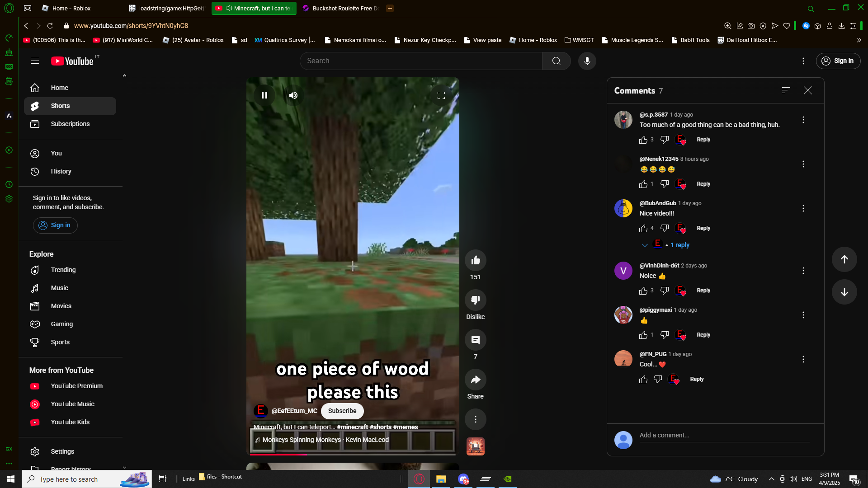Enter fullscreen mode for the Short
The width and height of the screenshot is (868, 488).
[441, 95]
